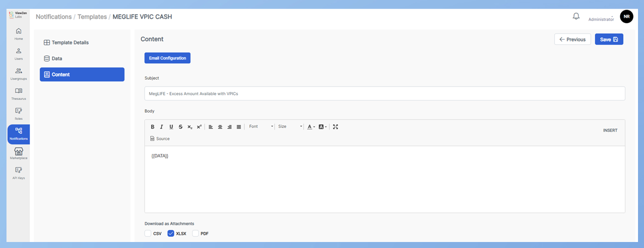Save the template content
This screenshot has height=248, width=644.
(x=608, y=39)
